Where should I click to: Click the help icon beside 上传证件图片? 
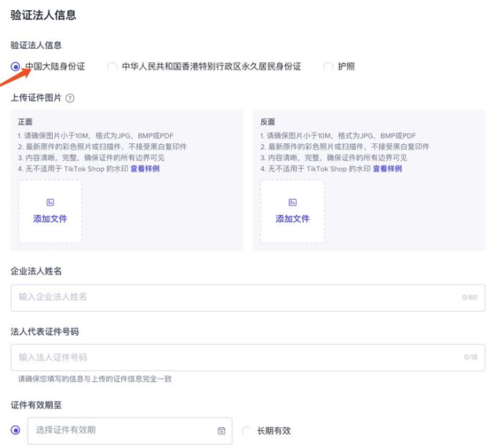tap(70, 98)
